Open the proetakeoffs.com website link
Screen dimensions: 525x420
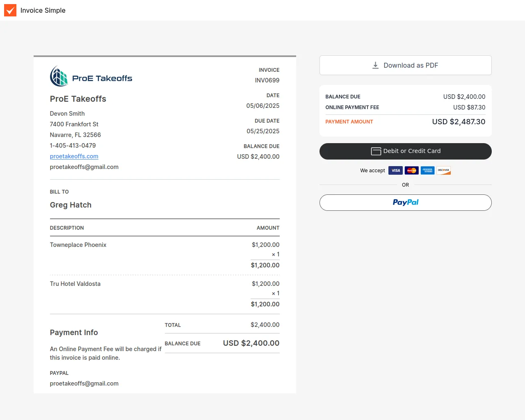click(x=74, y=156)
